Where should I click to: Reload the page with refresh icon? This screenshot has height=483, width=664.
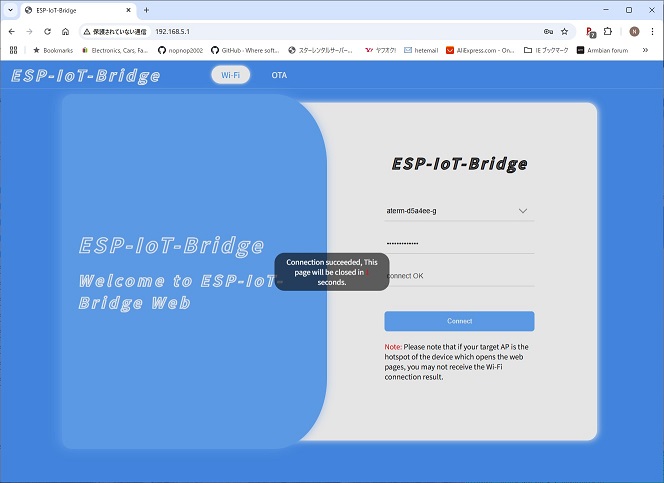47,31
